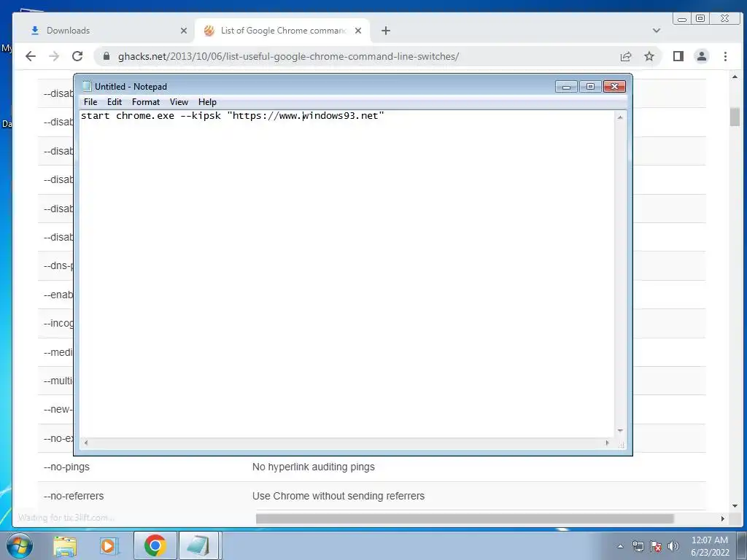Open Notepad Help menu
Screen dimensions: 747x560
point(207,102)
